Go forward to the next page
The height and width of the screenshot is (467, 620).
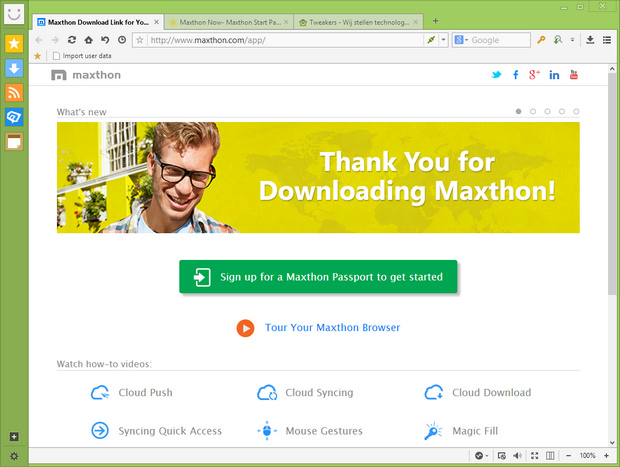pos(55,40)
